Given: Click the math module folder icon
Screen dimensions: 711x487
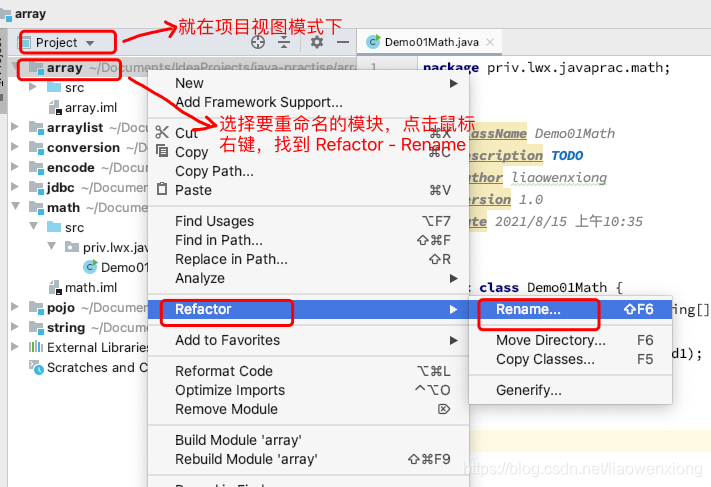Looking at the screenshot, I should coord(36,207).
